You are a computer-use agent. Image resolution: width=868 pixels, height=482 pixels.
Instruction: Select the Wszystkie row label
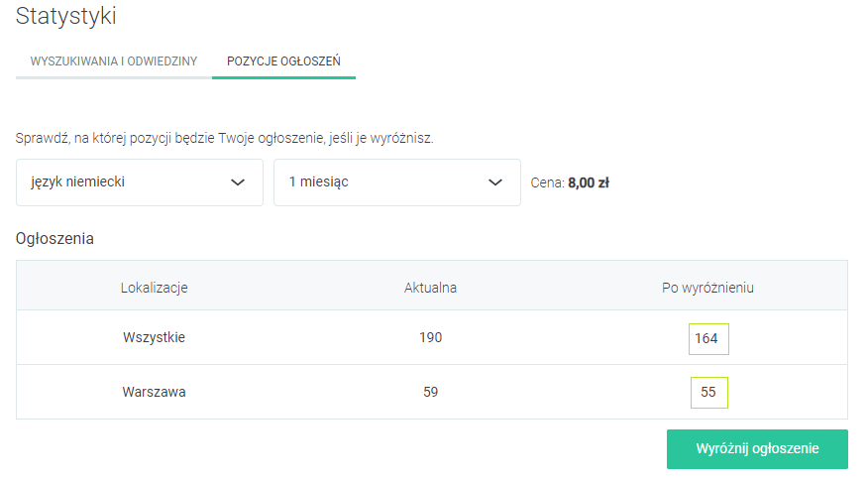[155, 337]
